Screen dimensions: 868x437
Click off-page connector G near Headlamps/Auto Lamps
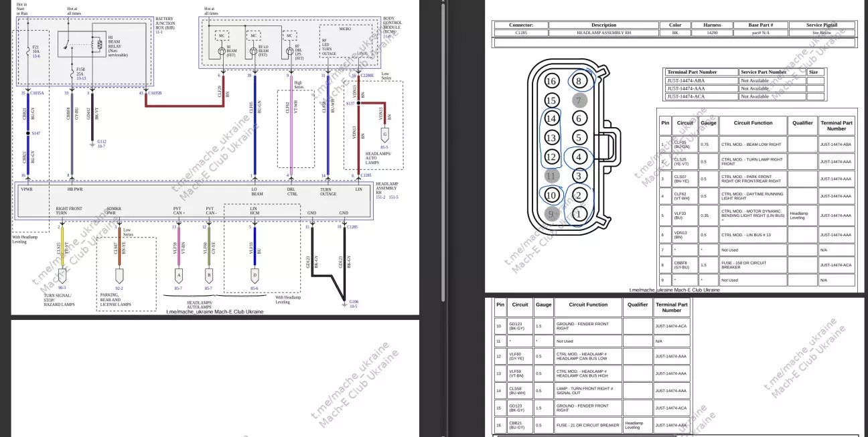[x=384, y=134]
